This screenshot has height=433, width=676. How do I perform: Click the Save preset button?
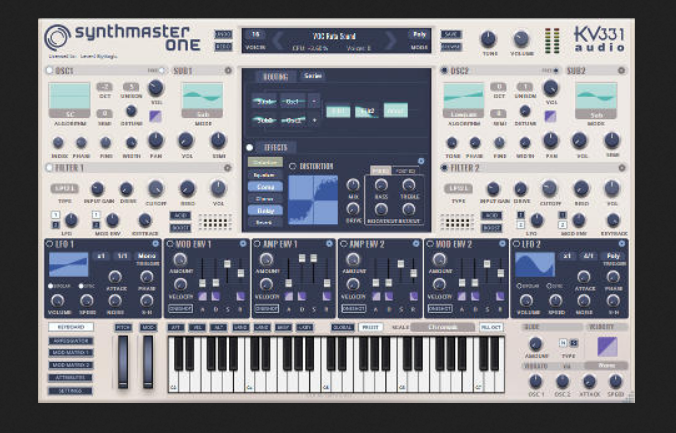(x=451, y=34)
